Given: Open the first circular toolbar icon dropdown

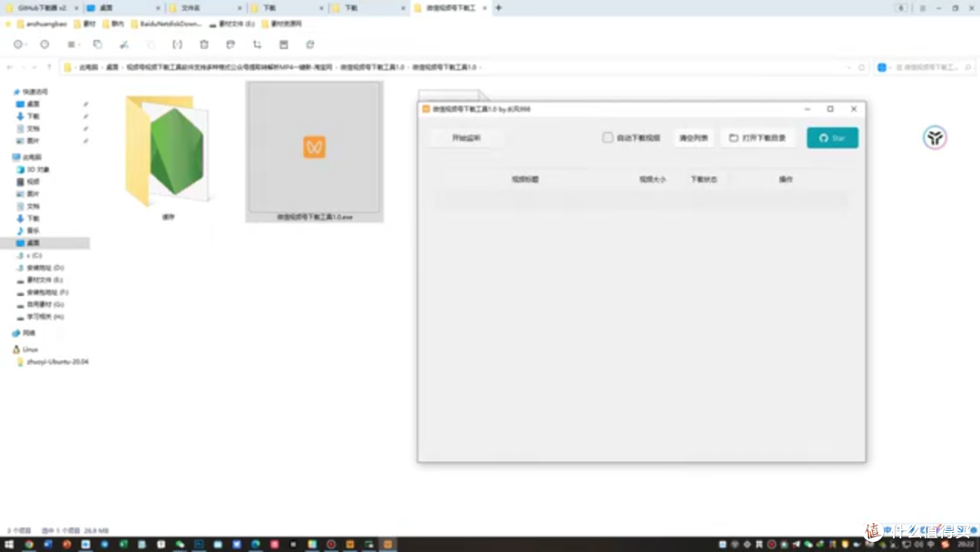Looking at the screenshot, I should coord(19,44).
